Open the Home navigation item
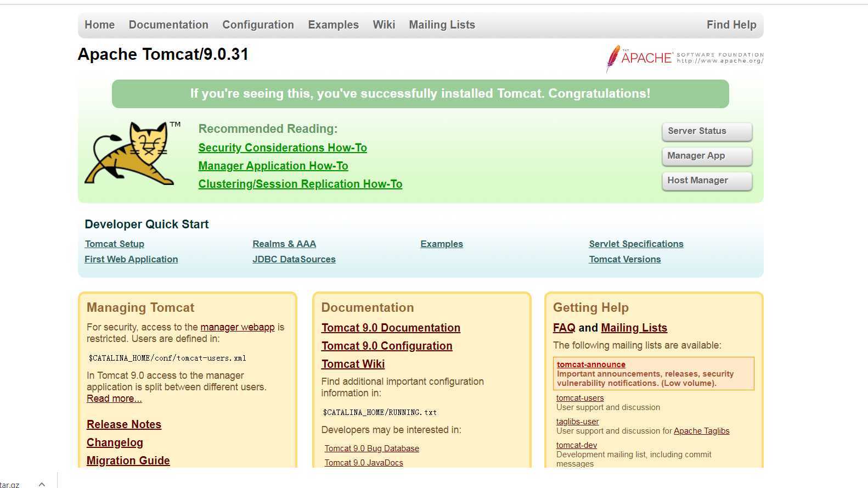This screenshot has width=868, height=488. pos(99,25)
